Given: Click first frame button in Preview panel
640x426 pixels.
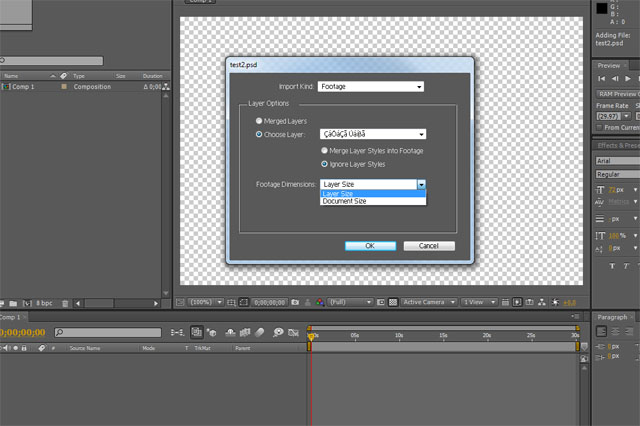Looking at the screenshot, I should pyautogui.click(x=601, y=78).
